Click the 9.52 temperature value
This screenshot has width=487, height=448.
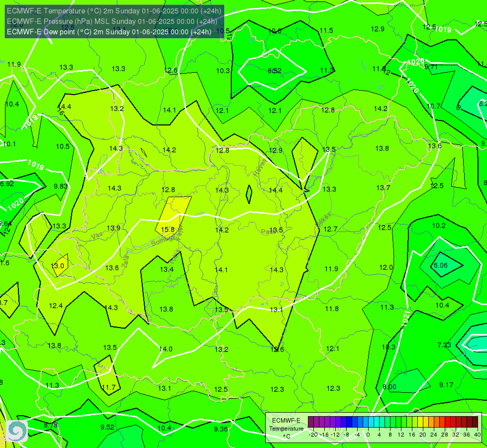click(107, 427)
